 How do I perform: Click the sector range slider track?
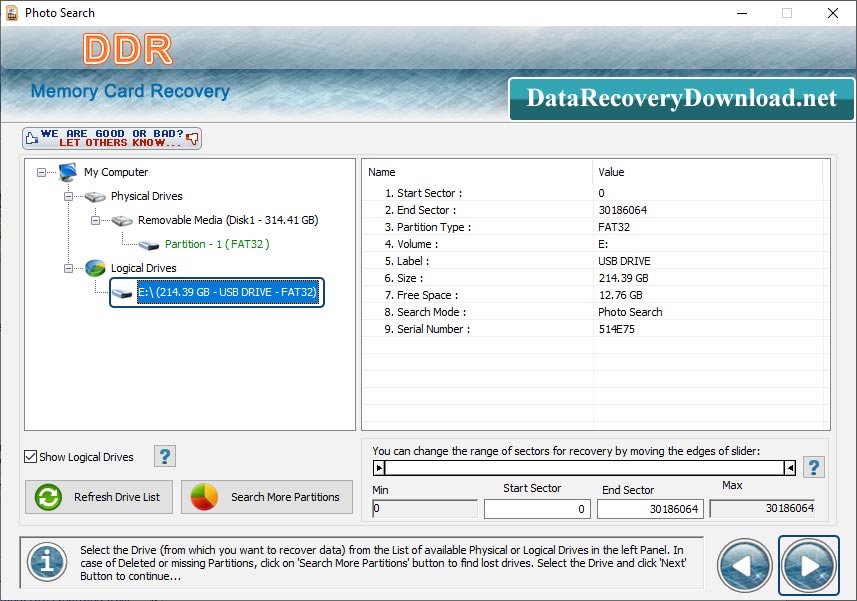pos(584,468)
